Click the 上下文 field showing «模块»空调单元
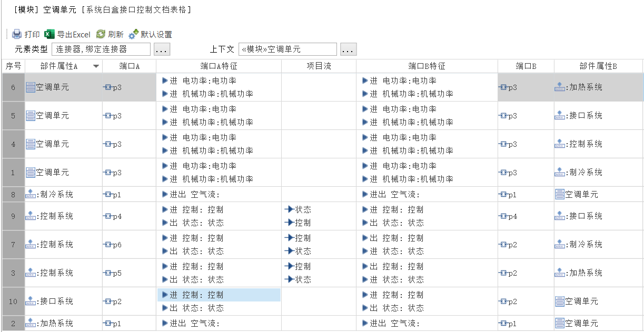644x332 pixels. (287, 49)
